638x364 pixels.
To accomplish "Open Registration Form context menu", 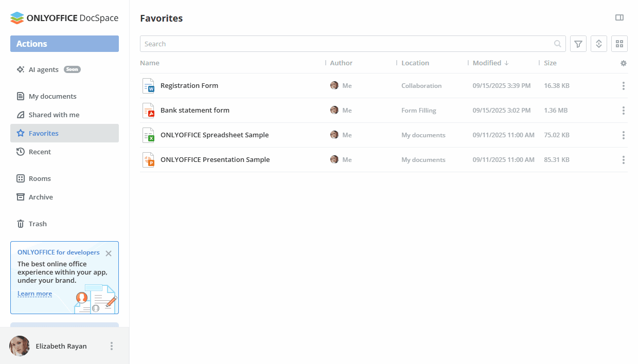I will 623,85.
